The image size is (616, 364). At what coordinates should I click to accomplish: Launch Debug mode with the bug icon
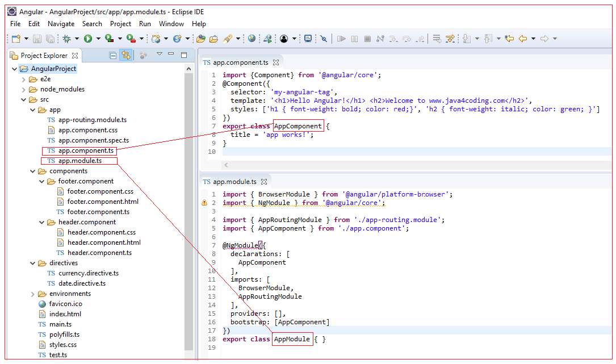66,39
